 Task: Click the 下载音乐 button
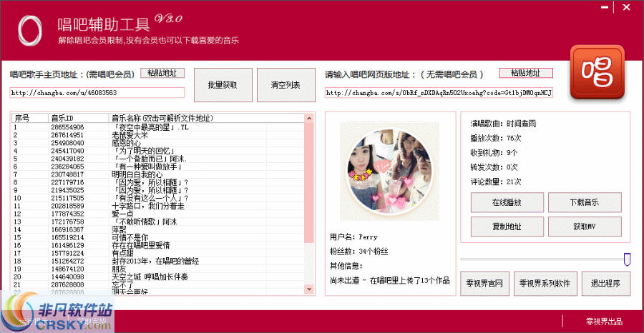click(585, 202)
